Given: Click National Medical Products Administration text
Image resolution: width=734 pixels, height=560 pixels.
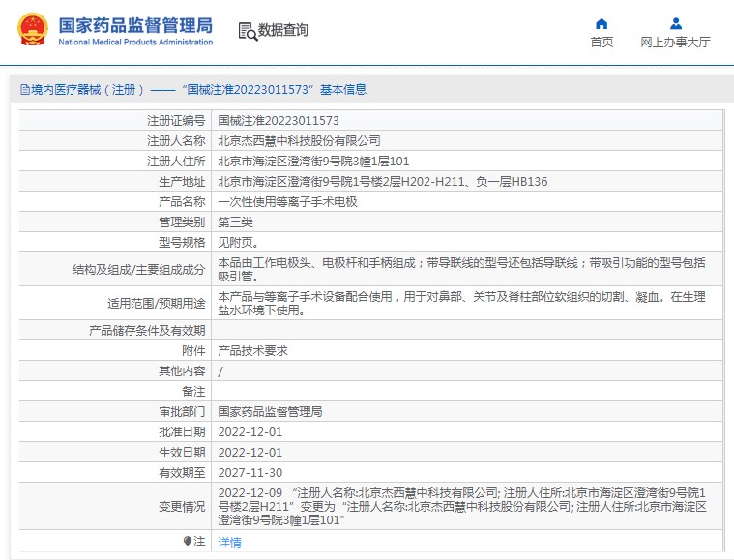Looking at the screenshot, I should [x=135, y=43].
